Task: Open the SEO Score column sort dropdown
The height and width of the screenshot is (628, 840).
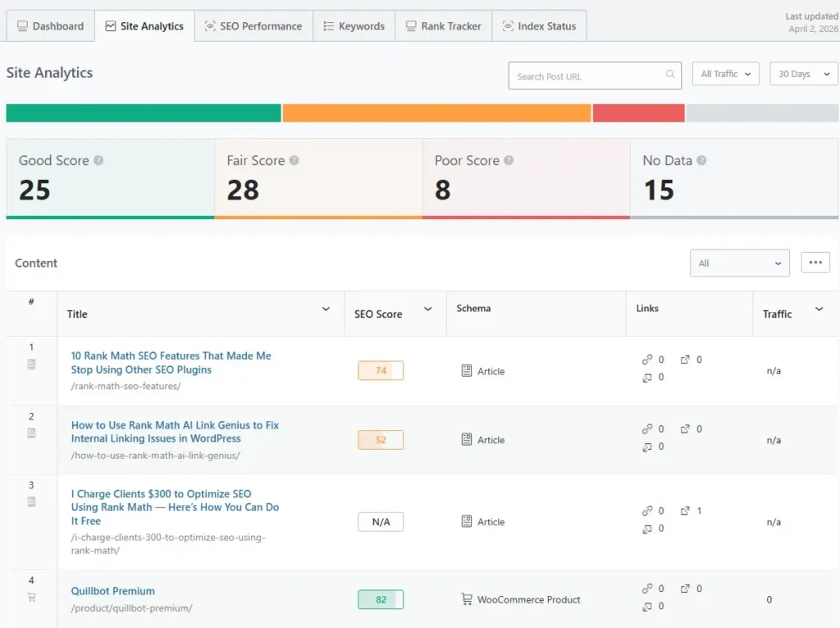Action: click(x=427, y=310)
